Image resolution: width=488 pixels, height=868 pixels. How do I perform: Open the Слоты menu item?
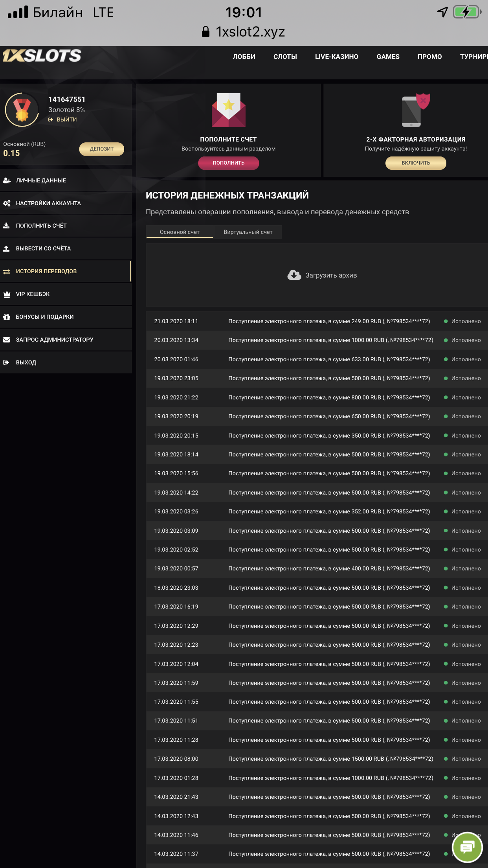tap(285, 57)
